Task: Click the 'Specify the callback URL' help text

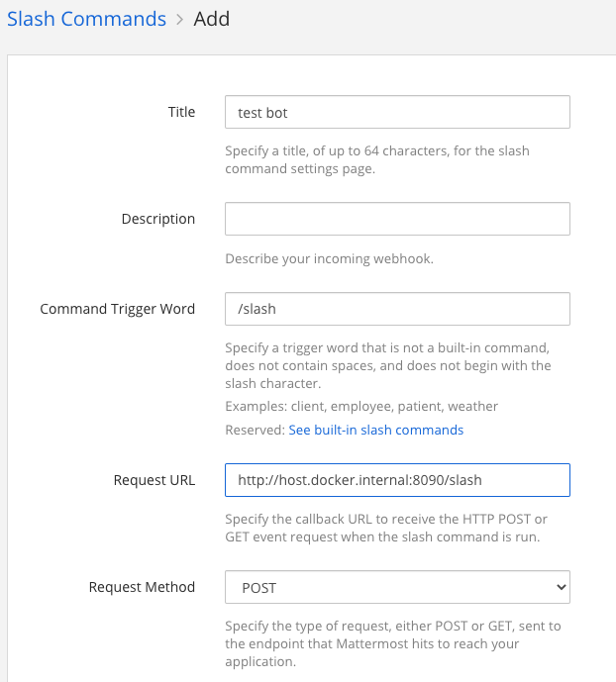Action: (386, 528)
